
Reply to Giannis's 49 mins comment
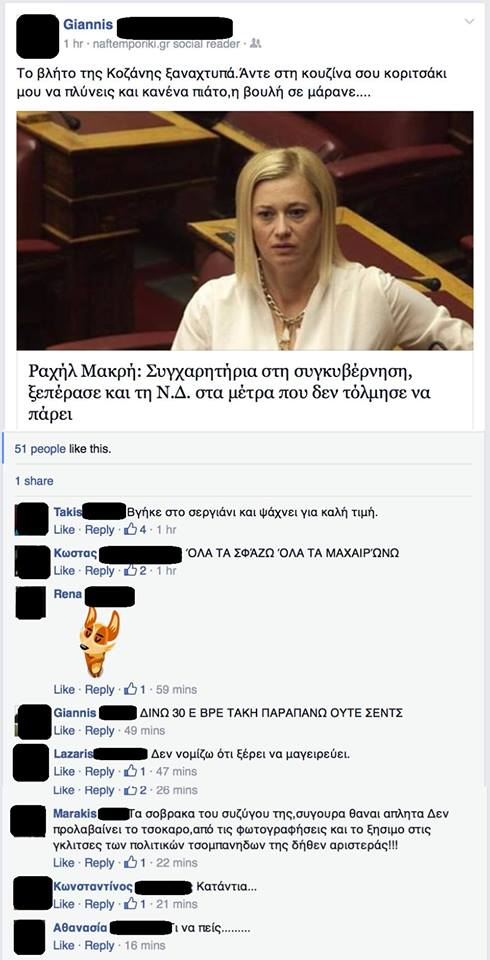click(x=99, y=730)
